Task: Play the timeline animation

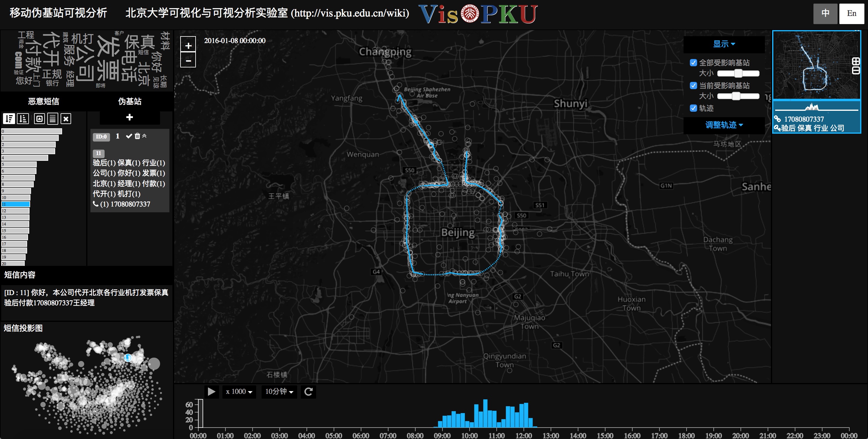Action: point(211,391)
